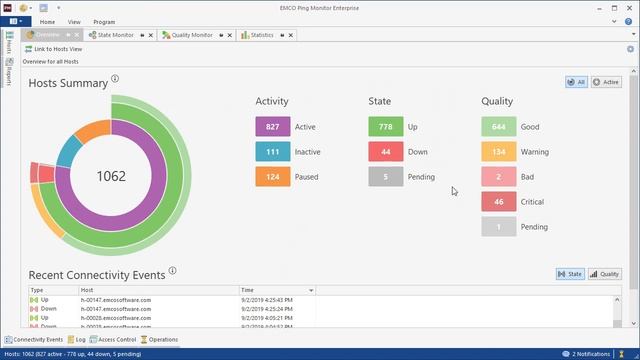640x360 pixels.
Task: Click the 1062 total in donut chart
Action: pos(111,176)
